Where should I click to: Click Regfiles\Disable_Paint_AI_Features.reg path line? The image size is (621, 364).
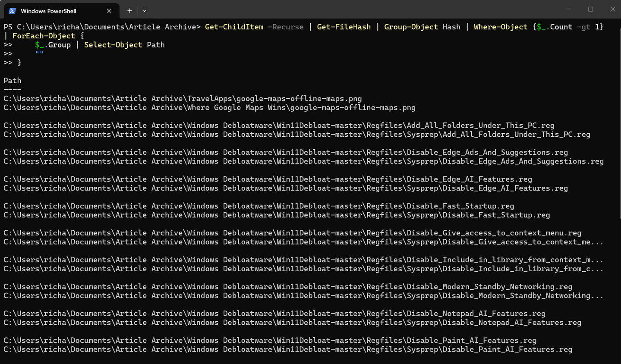(x=270, y=340)
